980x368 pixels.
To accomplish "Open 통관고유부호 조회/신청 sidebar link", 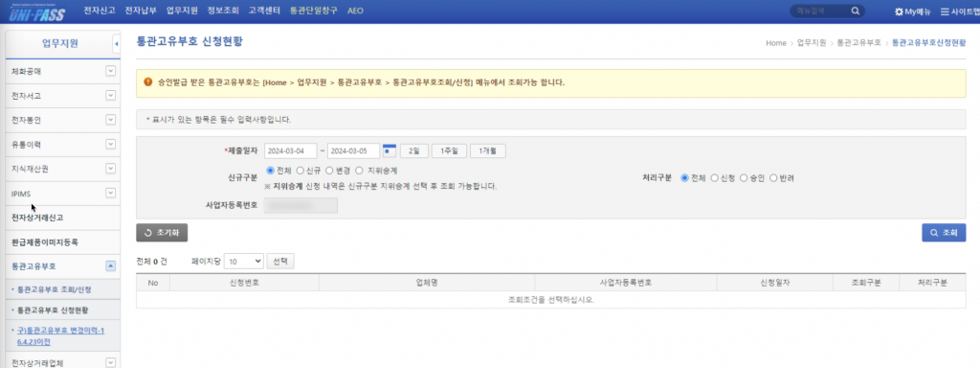I will 55,289.
